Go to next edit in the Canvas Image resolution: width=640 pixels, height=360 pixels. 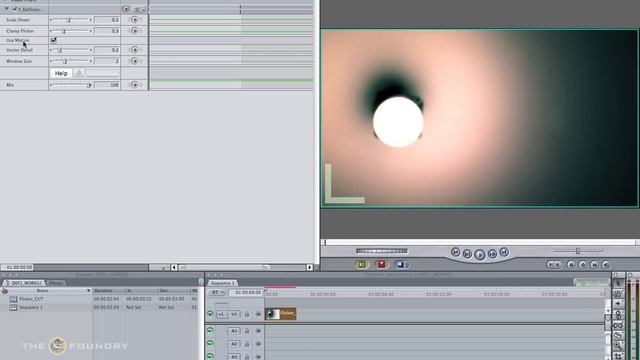pyautogui.click(x=504, y=252)
